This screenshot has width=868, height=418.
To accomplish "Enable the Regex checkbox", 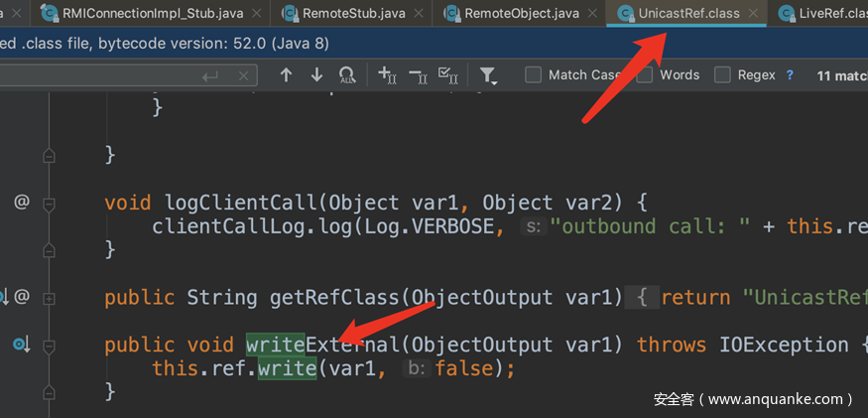I will [723, 75].
